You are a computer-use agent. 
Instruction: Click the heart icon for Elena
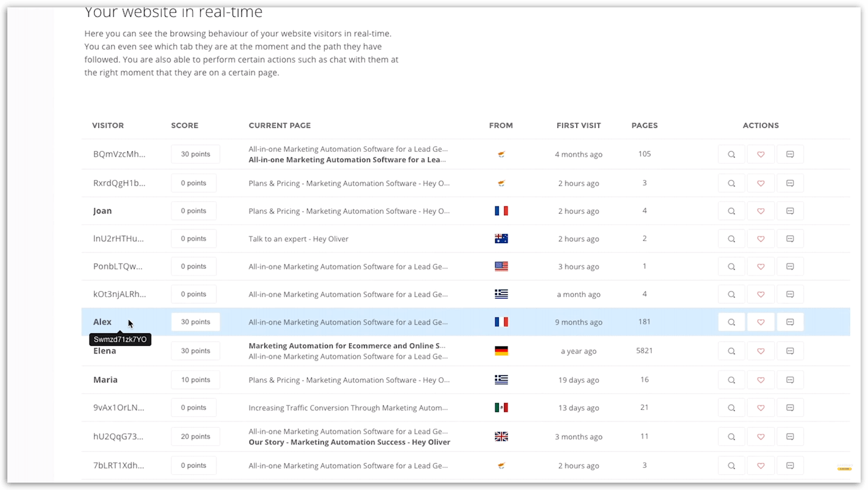pyautogui.click(x=761, y=351)
